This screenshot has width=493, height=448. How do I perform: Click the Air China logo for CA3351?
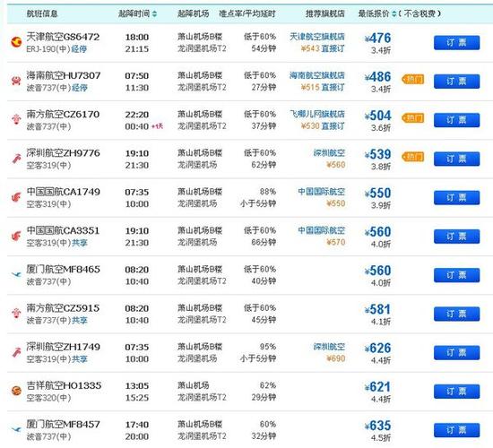(16, 236)
